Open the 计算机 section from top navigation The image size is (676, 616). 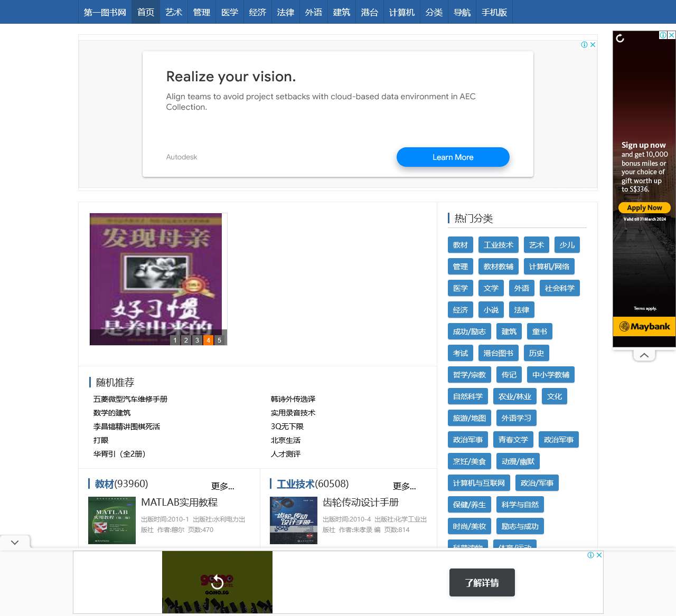point(401,12)
